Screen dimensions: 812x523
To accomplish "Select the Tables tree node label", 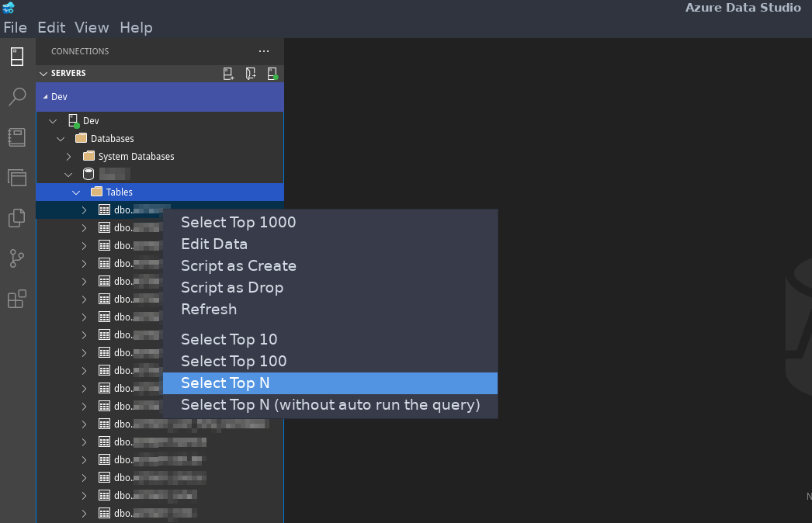I will 119,192.
